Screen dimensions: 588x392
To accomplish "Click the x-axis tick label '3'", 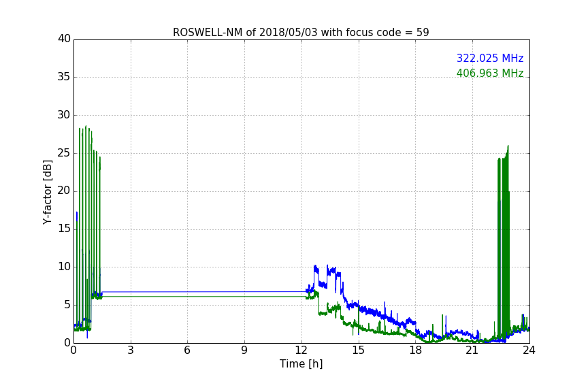I will click(x=131, y=350).
